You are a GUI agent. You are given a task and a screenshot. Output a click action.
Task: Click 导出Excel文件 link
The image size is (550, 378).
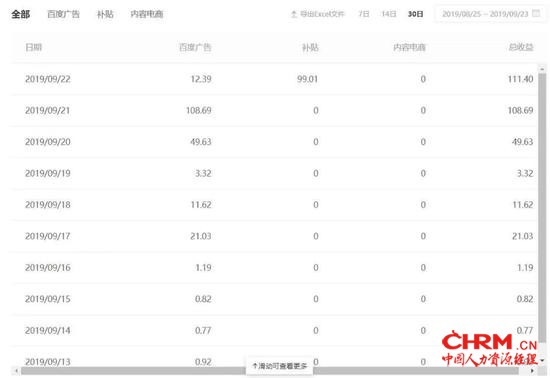322,14
